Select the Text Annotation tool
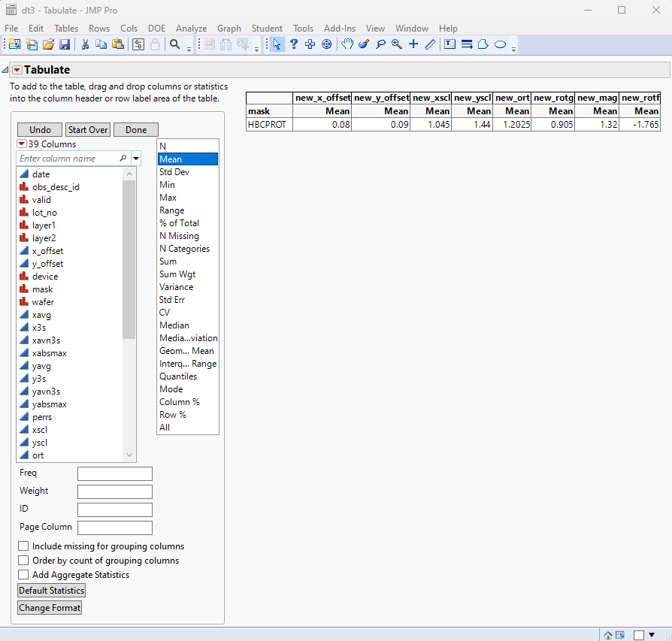The image size is (672, 641). (x=450, y=44)
